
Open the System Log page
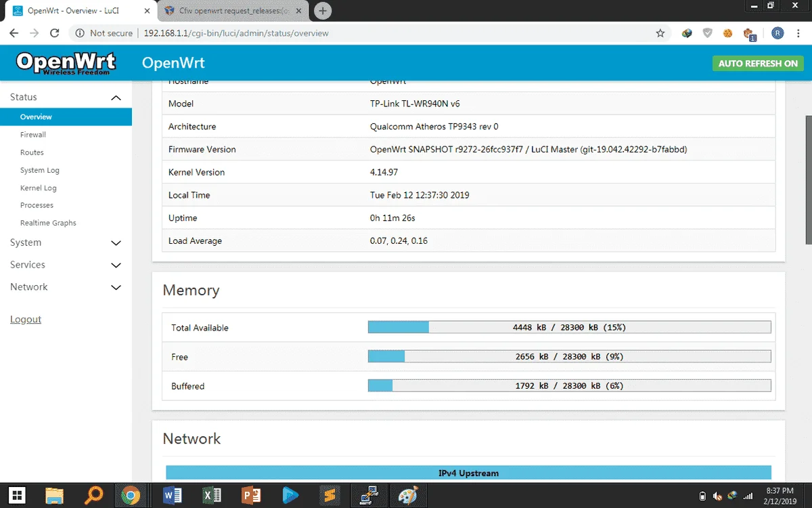pos(40,170)
